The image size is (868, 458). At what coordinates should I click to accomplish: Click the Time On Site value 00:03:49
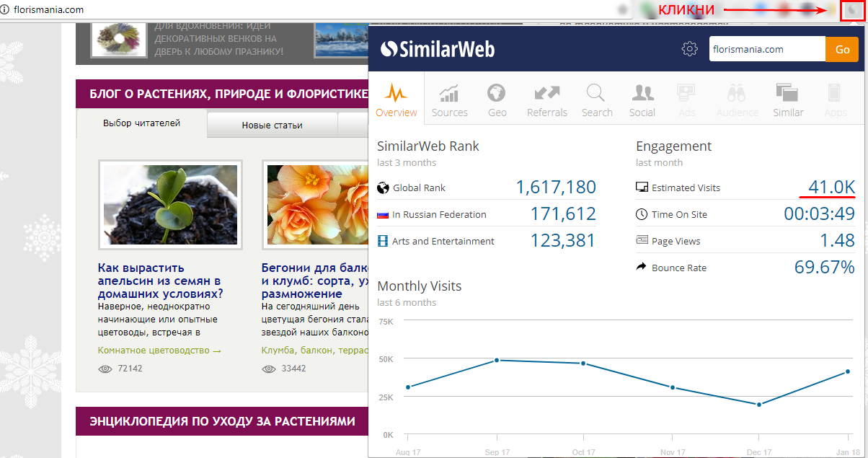tap(820, 214)
